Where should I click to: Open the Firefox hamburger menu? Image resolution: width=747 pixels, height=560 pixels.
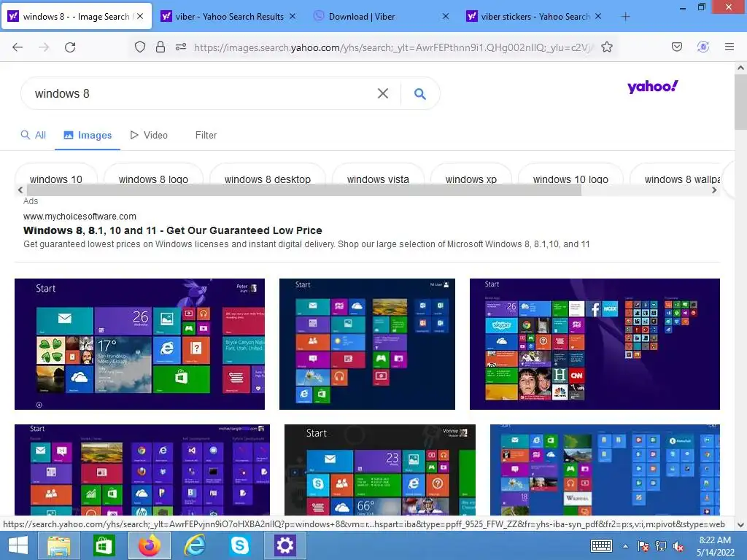(x=729, y=47)
